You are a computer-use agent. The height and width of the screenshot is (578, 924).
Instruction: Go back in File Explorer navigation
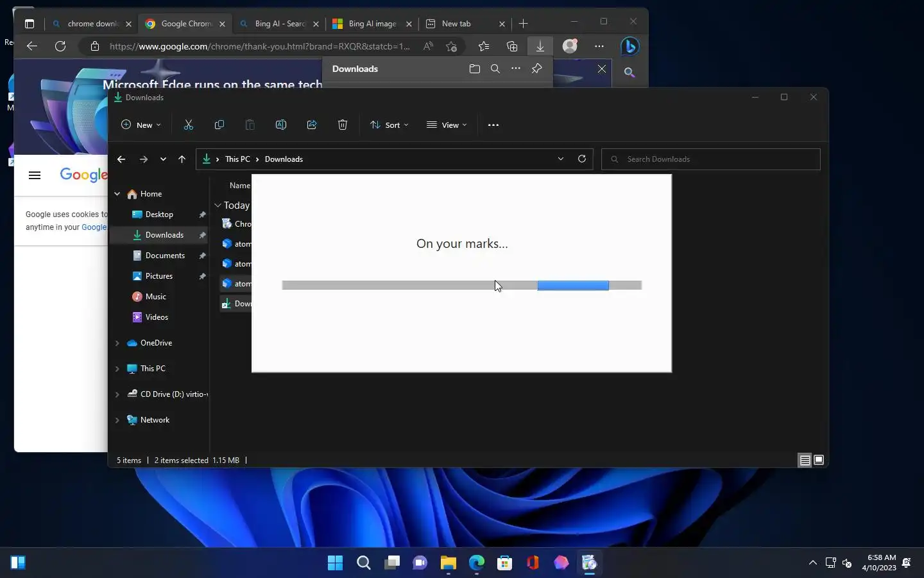click(121, 159)
